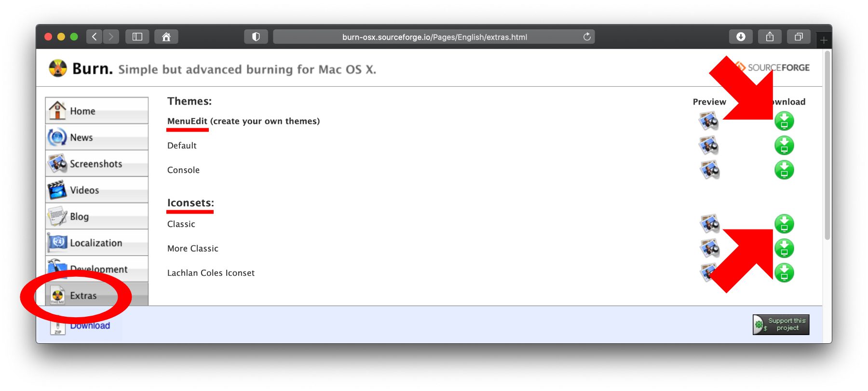Navigate to the Localization page
The height and width of the screenshot is (391, 868).
96,243
